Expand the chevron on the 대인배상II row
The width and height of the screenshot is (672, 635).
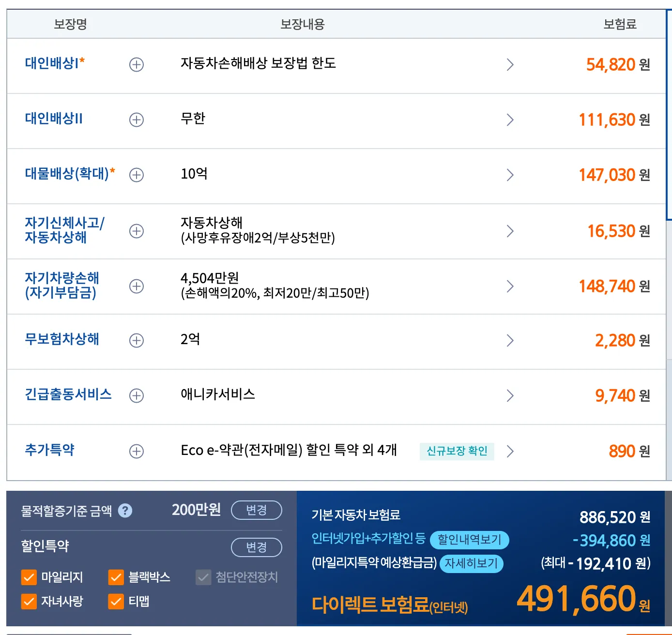(510, 120)
